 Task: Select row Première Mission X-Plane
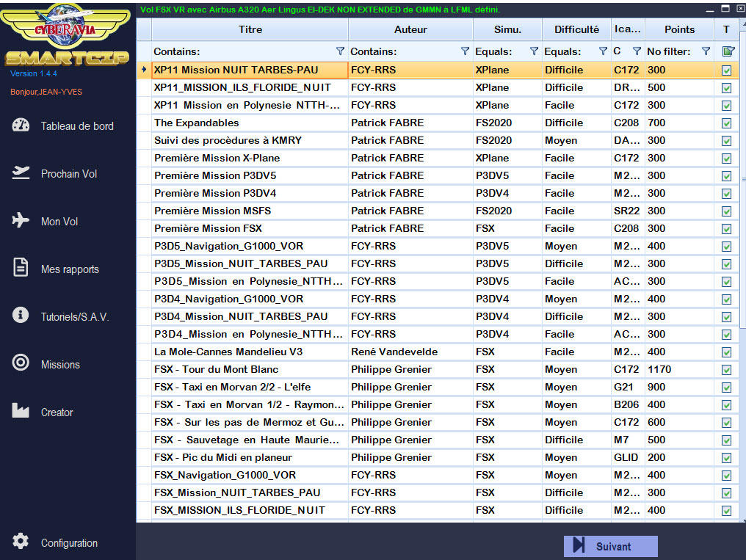438,159
